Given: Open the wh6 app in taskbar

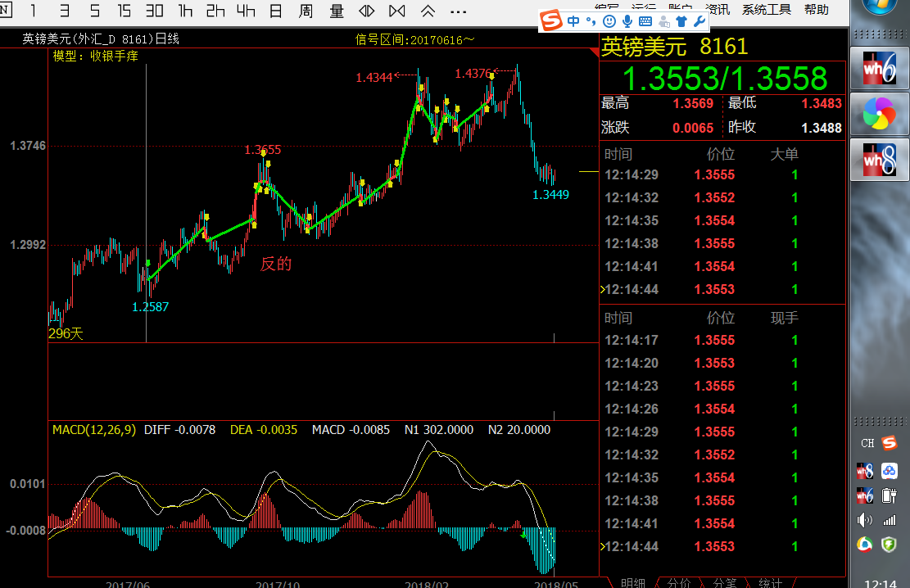Looking at the screenshot, I should pyautogui.click(x=880, y=68).
